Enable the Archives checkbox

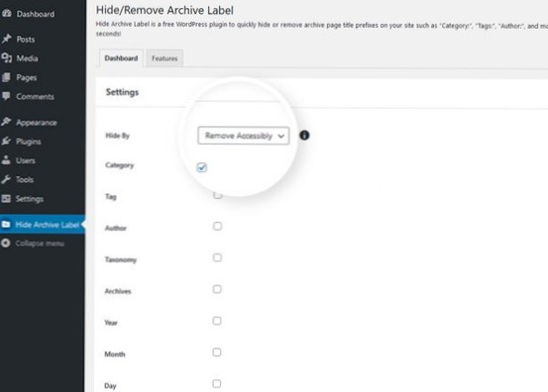[x=217, y=289]
